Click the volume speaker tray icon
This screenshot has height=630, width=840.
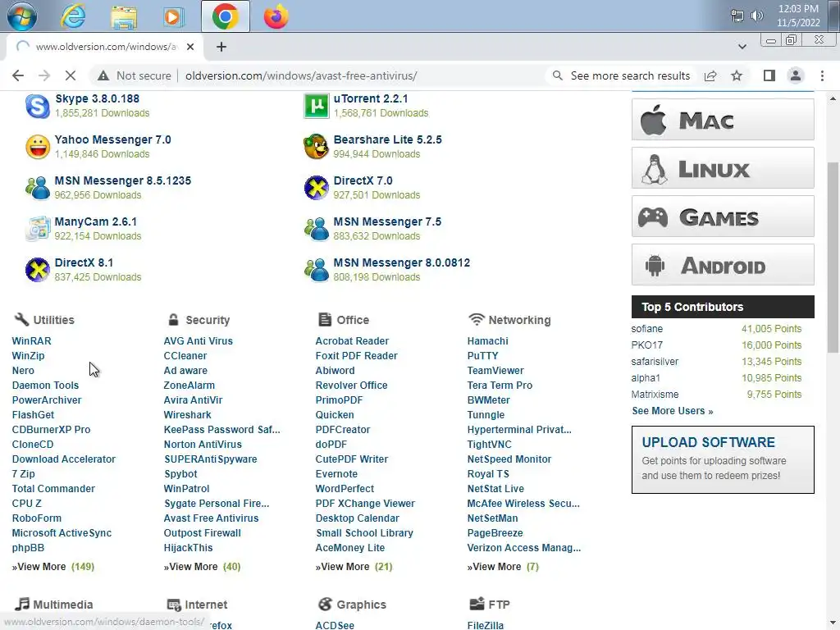pyautogui.click(x=757, y=16)
